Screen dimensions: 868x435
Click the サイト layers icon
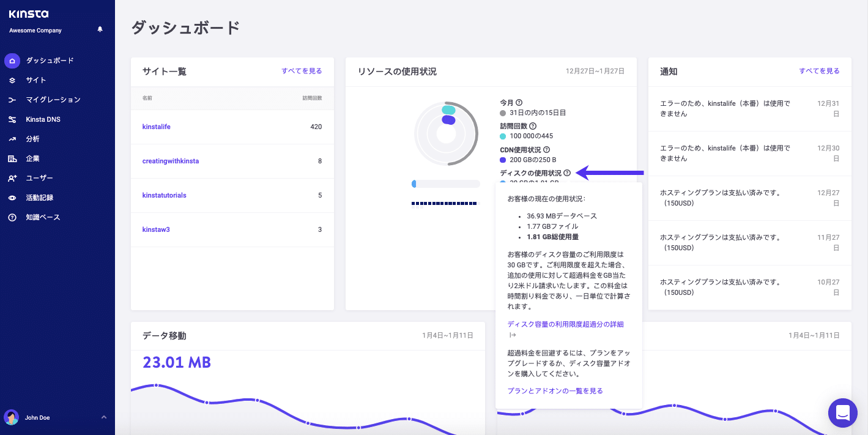click(x=12, y=80)
